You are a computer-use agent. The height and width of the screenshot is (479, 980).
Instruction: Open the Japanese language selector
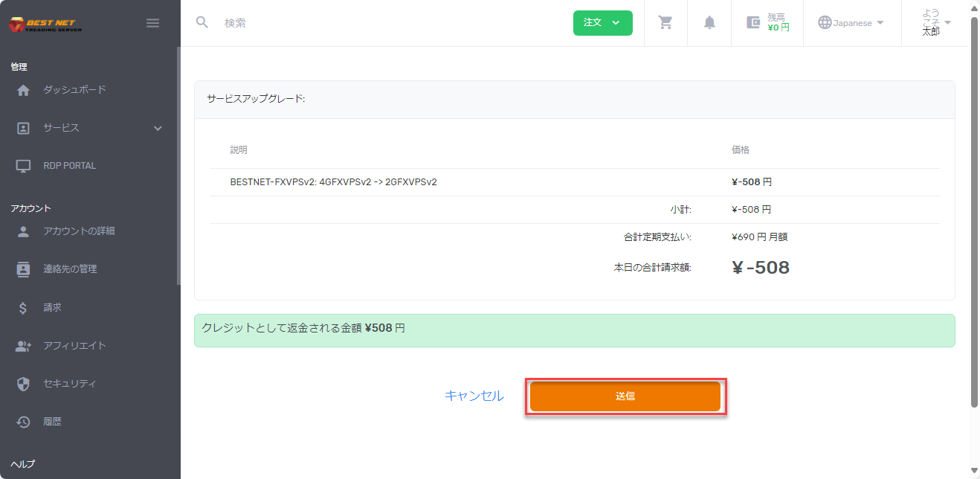click(851, 23)
